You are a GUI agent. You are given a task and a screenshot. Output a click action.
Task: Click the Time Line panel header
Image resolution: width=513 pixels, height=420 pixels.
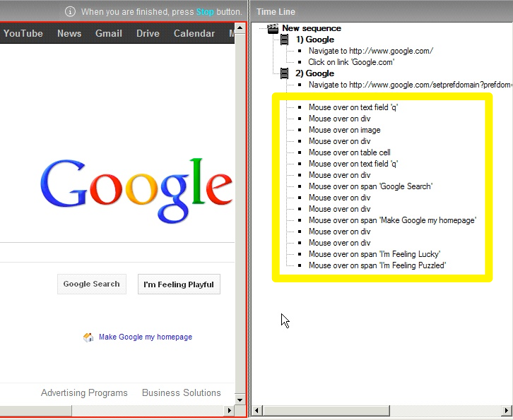click(x=382, y=11)
